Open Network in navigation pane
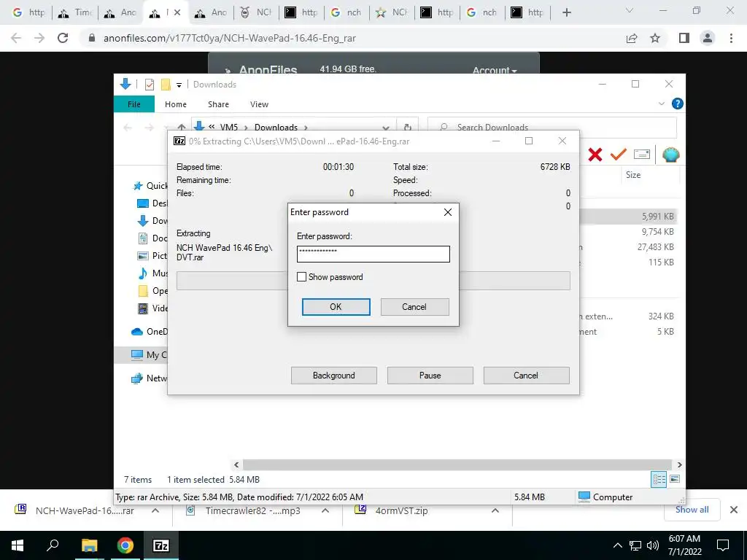 tap(149, 378)
